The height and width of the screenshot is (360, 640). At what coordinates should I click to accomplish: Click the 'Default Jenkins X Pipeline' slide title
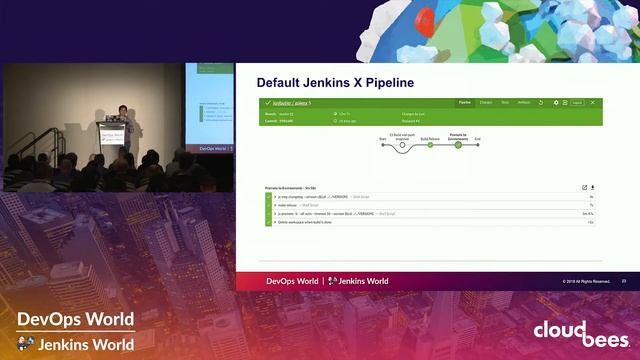335,82
